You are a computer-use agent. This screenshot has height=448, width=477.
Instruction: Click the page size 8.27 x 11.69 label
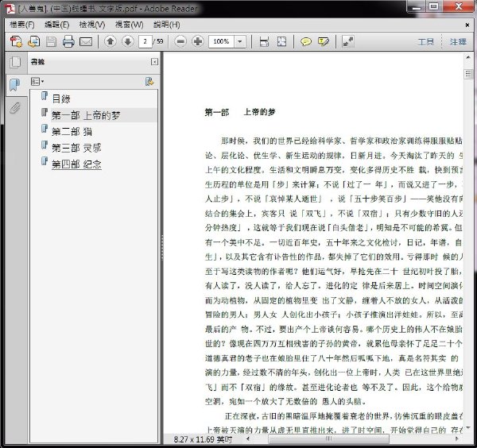pyautogui.click(x=203, y=439)
